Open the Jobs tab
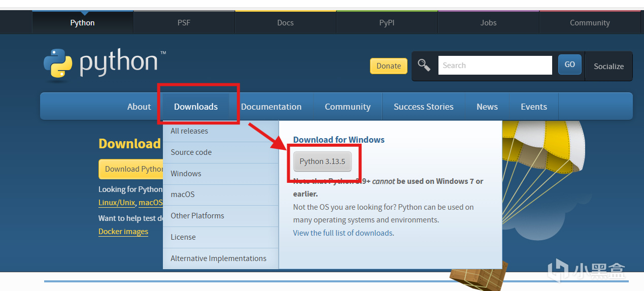Viewport: 644px width, 291px height. (488, 23)
